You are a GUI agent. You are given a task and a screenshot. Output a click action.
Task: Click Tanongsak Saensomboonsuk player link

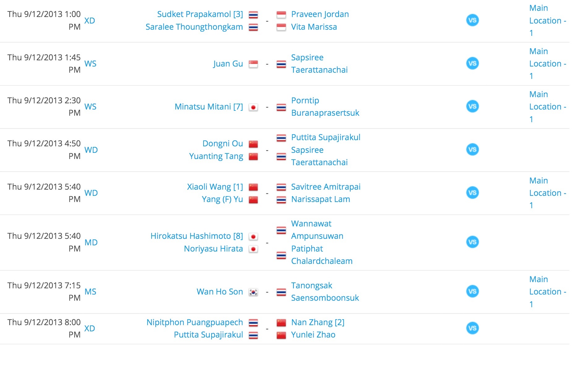(x=325, y=291)
